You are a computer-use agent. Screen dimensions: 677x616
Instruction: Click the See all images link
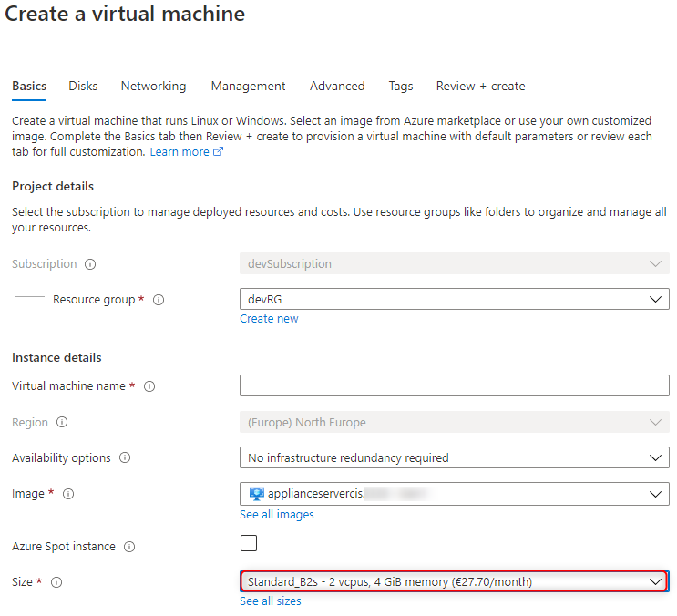tap(277, 515)
